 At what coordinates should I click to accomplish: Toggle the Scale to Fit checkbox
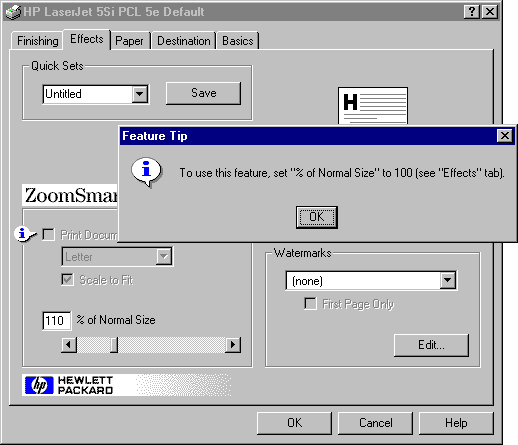pyautogui.click(x=67, y=279)
